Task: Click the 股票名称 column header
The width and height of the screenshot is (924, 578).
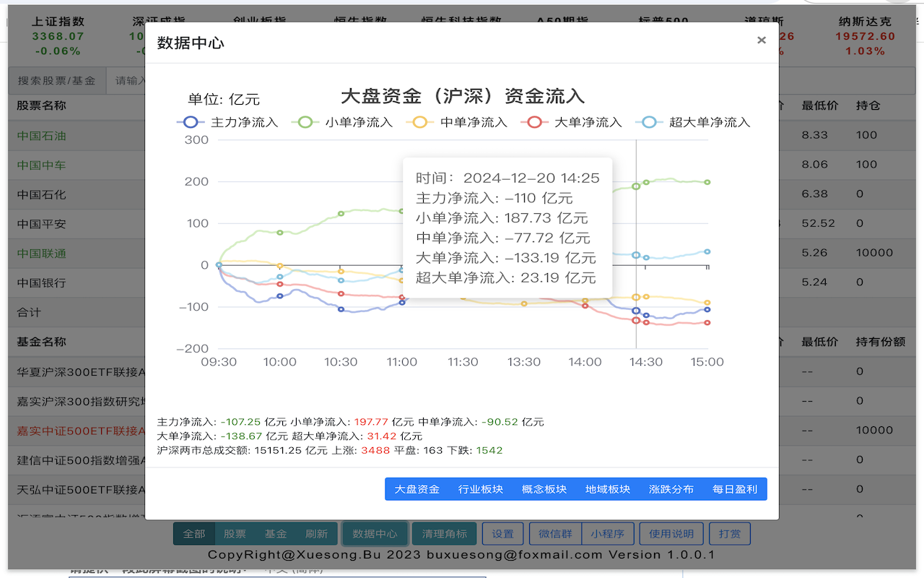Action: [41, 105]
